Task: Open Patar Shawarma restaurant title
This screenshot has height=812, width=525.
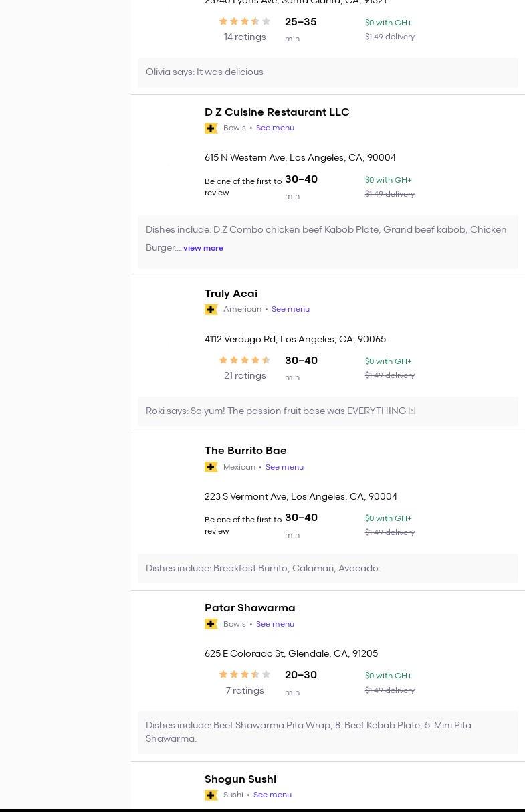Action: pyautogui.click(x=249, y=608)
